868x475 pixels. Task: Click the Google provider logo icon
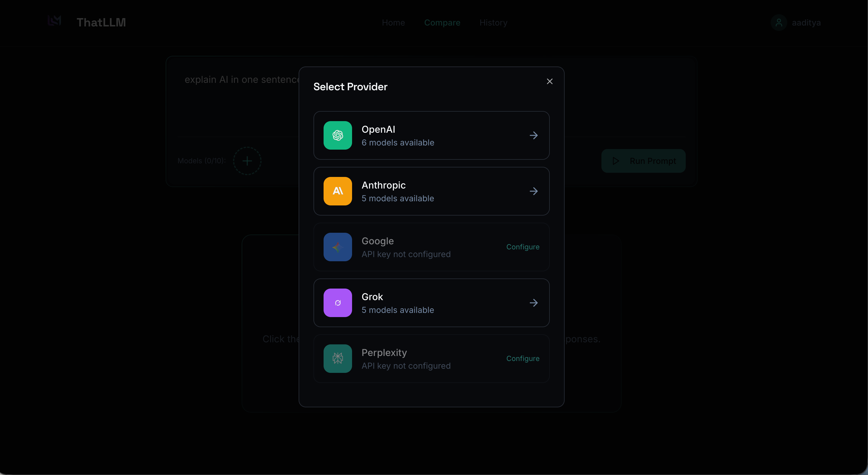[x=338, y=247]
